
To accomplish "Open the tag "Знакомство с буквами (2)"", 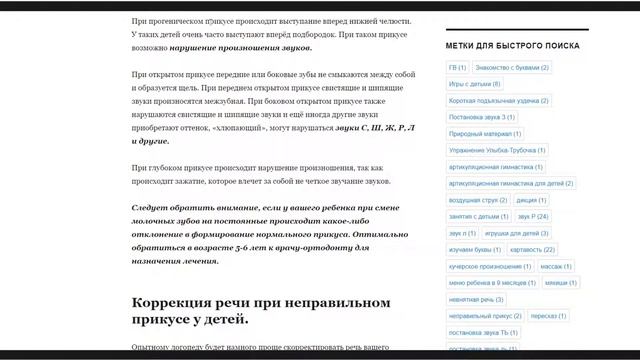I will pos(512,67).
